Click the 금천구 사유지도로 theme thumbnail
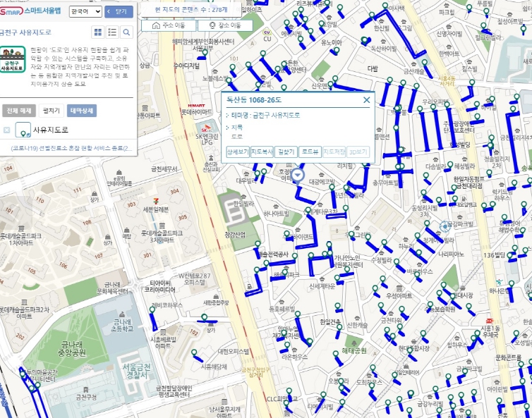Image resolution: width=532 pixels, height=418 pixels. [13, 59]
